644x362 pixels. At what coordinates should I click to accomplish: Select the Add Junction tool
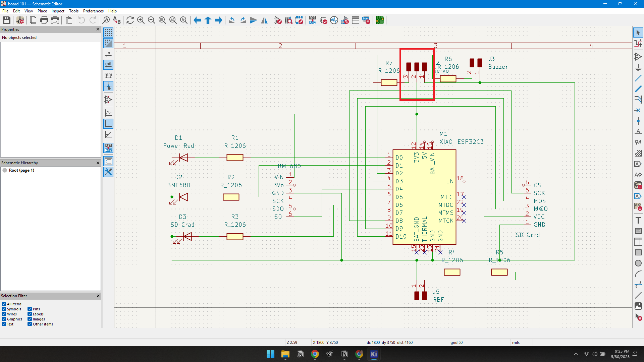[x=638, y=121]
